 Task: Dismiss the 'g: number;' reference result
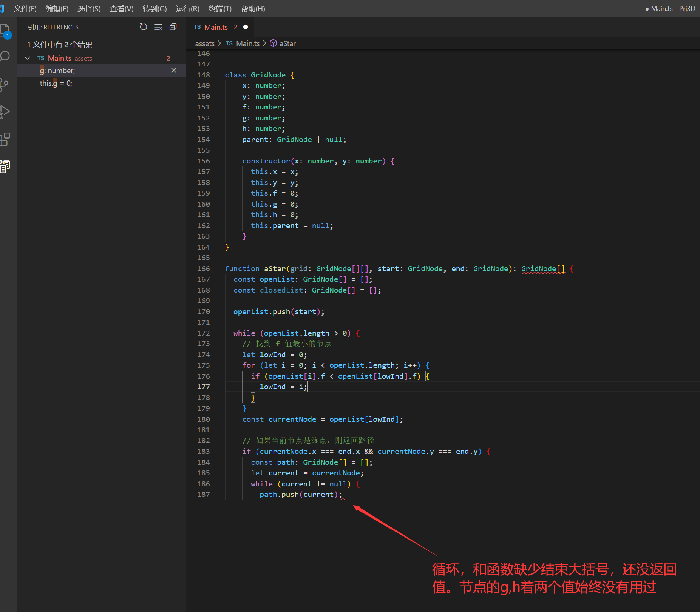pyautogui.click(x=173, y=70)
